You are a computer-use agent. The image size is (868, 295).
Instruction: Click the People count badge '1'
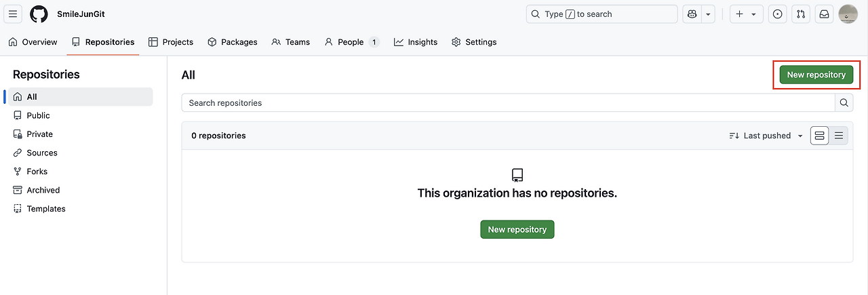[x=374, y=42]
